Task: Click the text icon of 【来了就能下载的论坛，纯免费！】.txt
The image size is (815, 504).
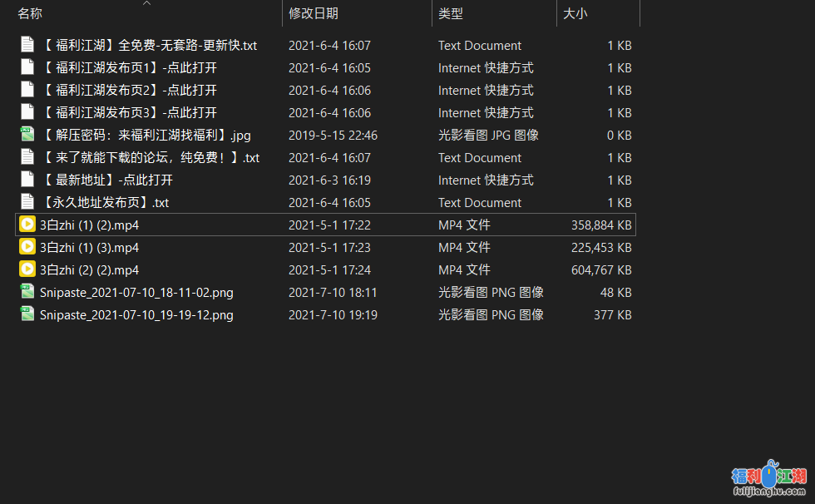Action: click(27, 157)
